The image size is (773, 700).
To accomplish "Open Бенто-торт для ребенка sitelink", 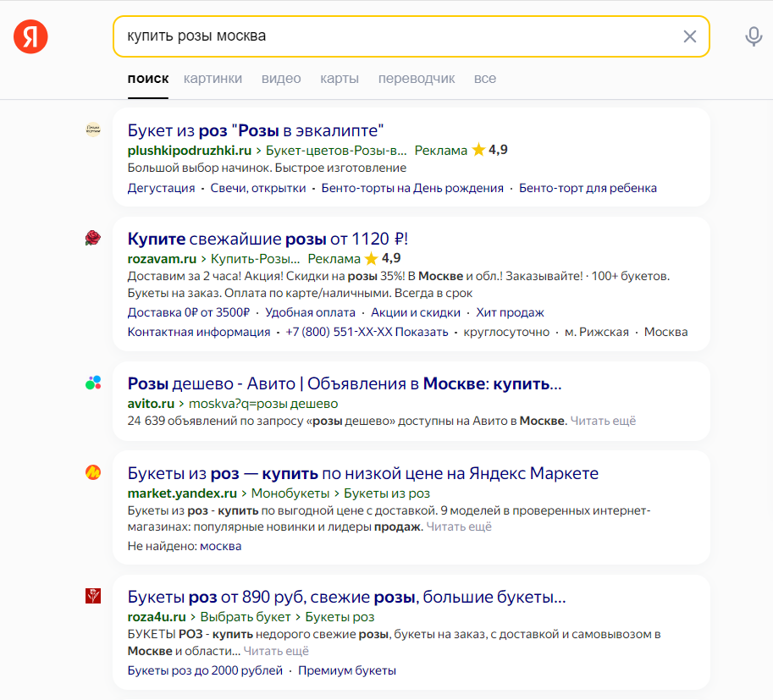I will (588, 188).
